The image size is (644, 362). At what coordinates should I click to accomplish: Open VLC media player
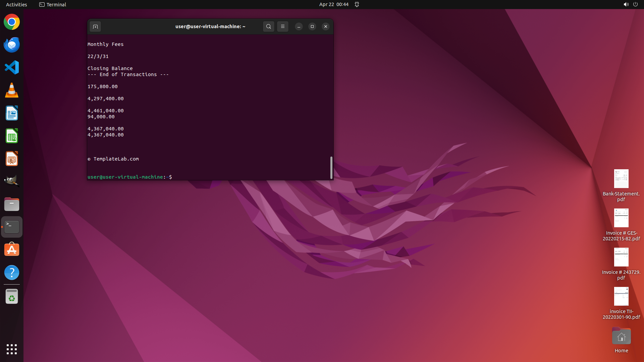(x=12, y=90)
